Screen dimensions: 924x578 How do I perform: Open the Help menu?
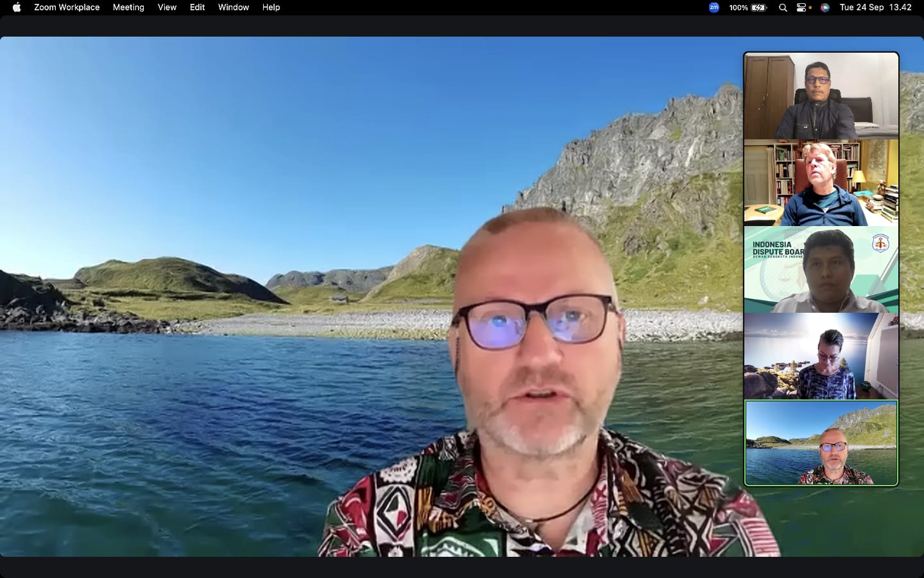coord(271,8)
